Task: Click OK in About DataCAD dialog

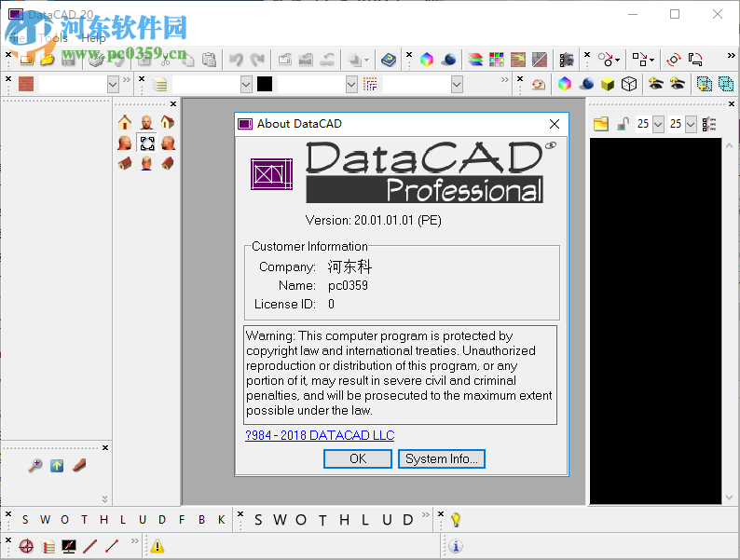Action: 358,458
